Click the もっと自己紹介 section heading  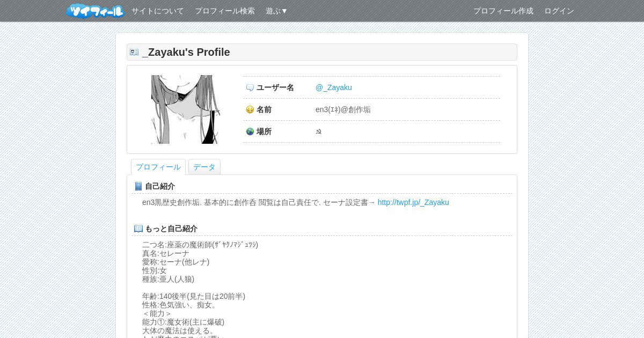tap(171, 229)
